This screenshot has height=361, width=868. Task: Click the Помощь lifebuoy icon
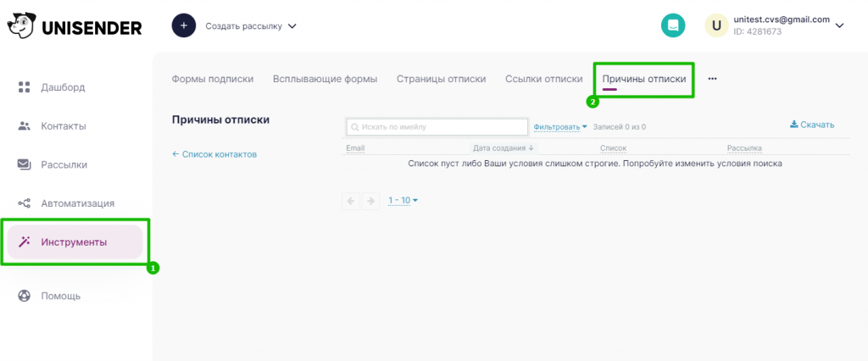(24, 296)
